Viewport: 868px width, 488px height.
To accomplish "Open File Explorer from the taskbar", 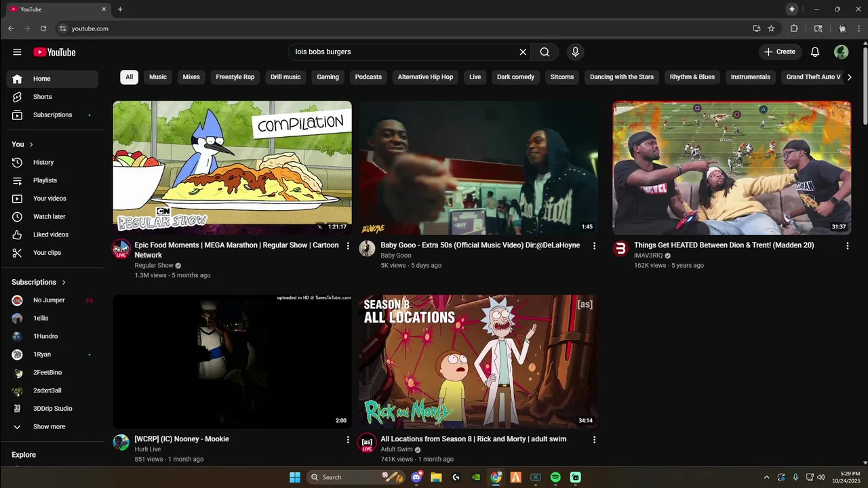I will (x=436, y=477).
